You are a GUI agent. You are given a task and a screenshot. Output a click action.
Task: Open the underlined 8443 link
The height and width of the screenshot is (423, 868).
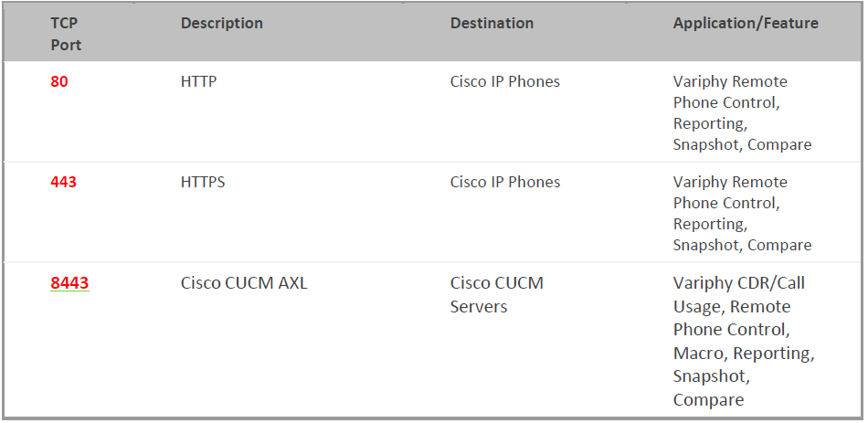[69, 283]
